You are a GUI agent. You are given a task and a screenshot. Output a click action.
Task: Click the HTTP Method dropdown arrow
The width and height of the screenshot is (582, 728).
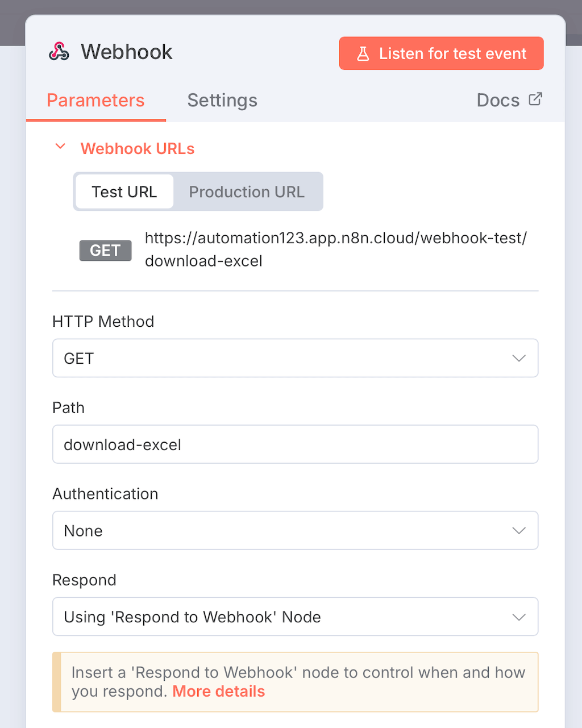(x=518, y=359)
